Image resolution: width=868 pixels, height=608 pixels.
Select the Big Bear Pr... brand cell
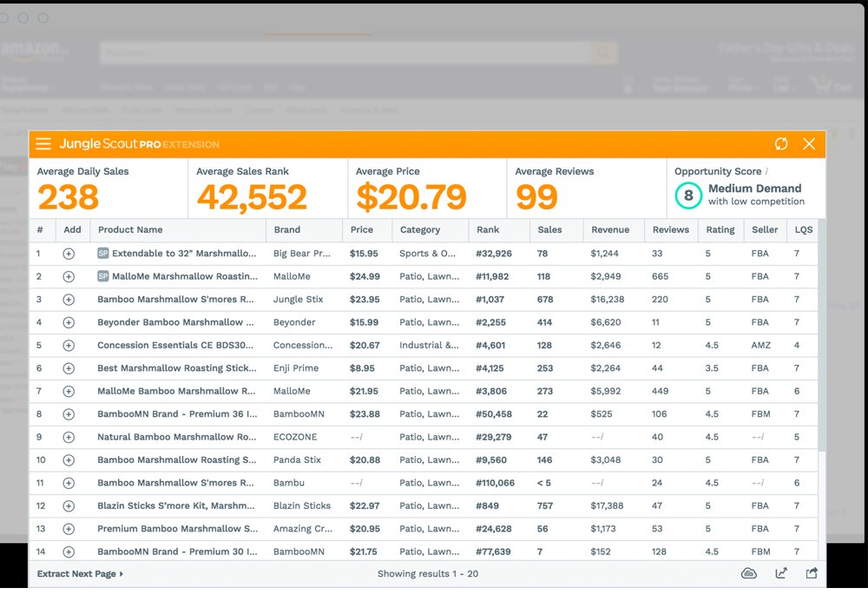tap(302, 254)
